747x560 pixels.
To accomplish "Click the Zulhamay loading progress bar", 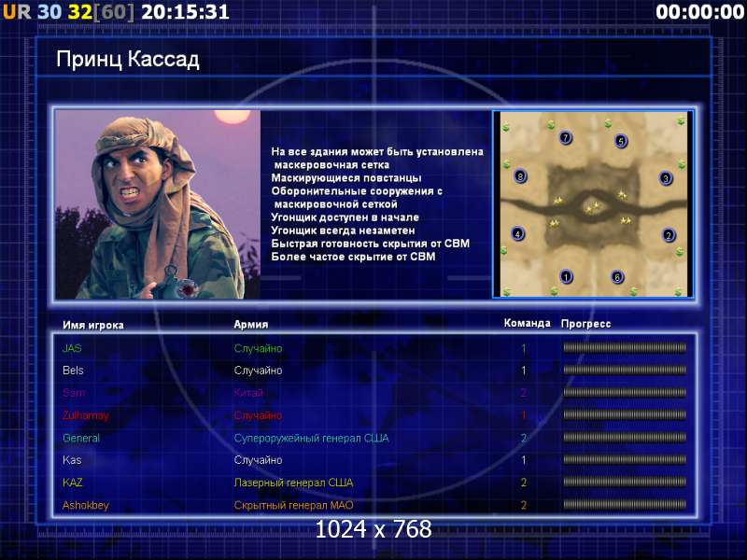I will tap(625, 415).
